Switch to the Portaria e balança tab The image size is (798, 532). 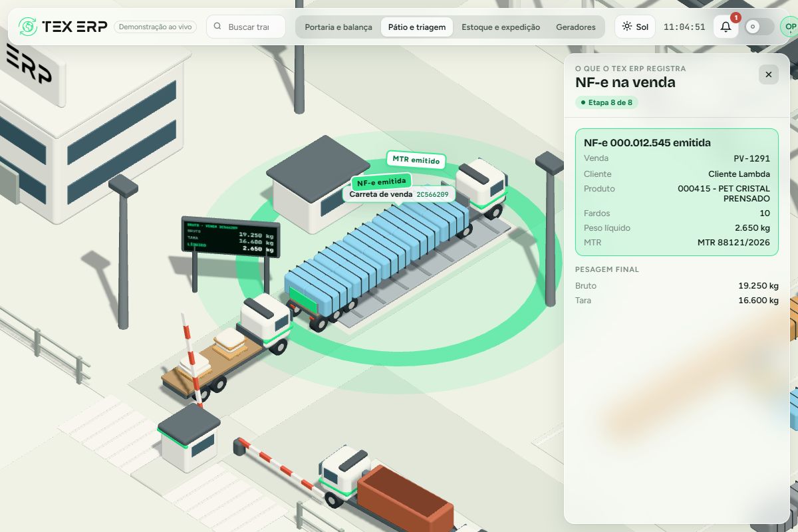(x=338, y=27)
